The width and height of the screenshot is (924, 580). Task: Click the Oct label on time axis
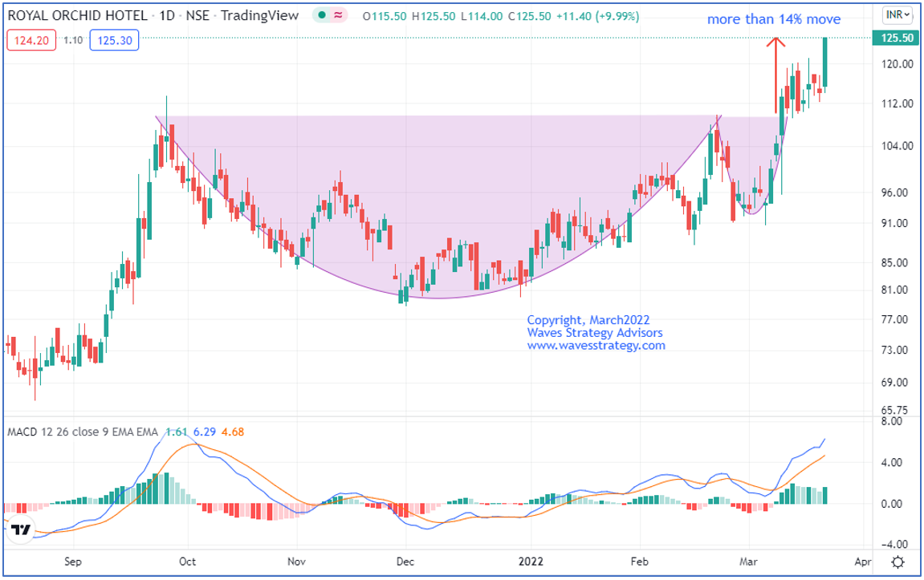click(x=187, y=562)
